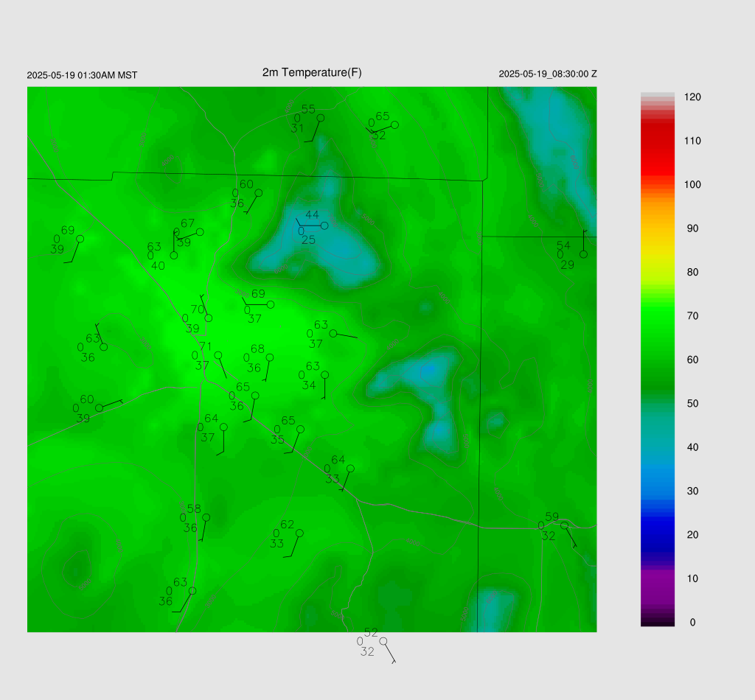Click the 50 label on the color scale
Image resolution: width=755 pixels, height=700 pixels.
692,404
